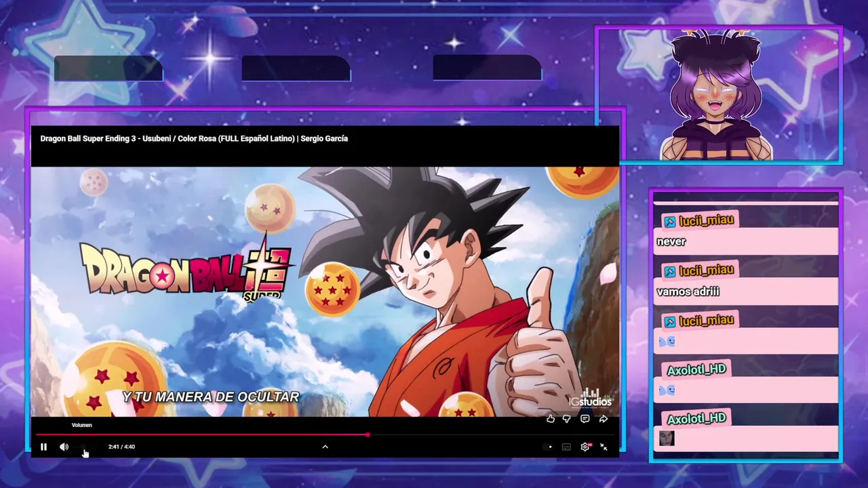Expand the upward chevron in player controls
Screen dimensions: 868x488
325,447
